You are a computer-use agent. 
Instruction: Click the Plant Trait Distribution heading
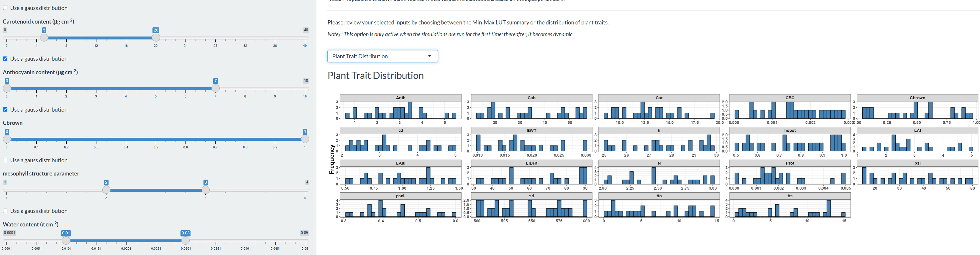pyautogui.click(x=375, y=75)
